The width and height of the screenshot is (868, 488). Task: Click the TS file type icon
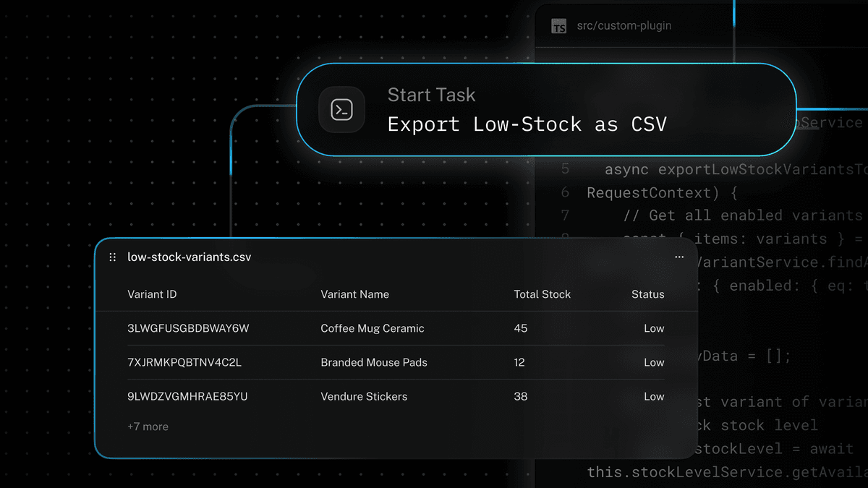[x=558, y=26]
